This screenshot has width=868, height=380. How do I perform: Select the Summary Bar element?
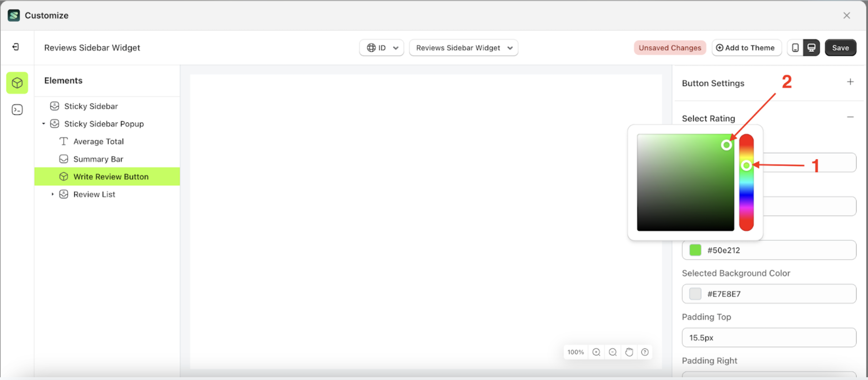pos(98,159)
